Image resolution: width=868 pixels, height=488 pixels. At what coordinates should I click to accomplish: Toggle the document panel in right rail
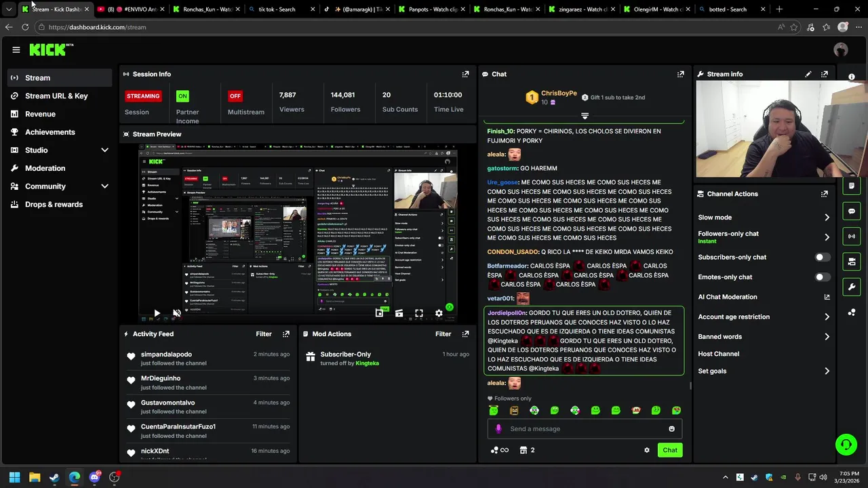click(x=852, y=186)
